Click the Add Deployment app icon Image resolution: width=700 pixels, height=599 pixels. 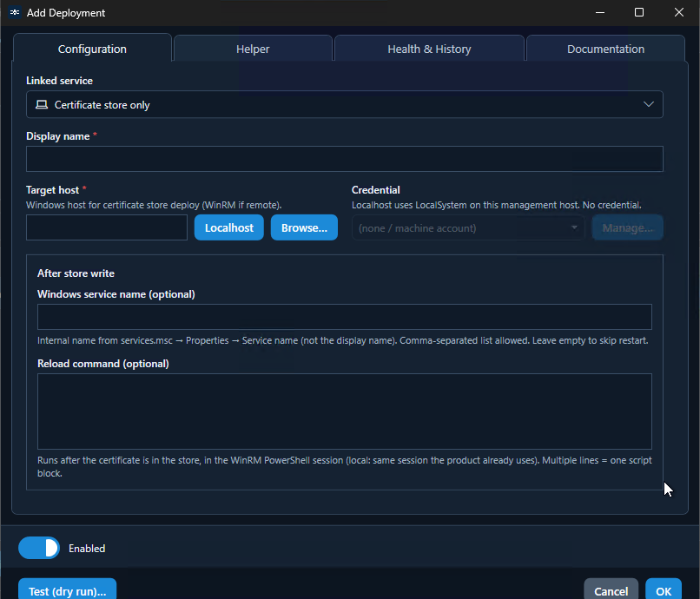(15, 12)
